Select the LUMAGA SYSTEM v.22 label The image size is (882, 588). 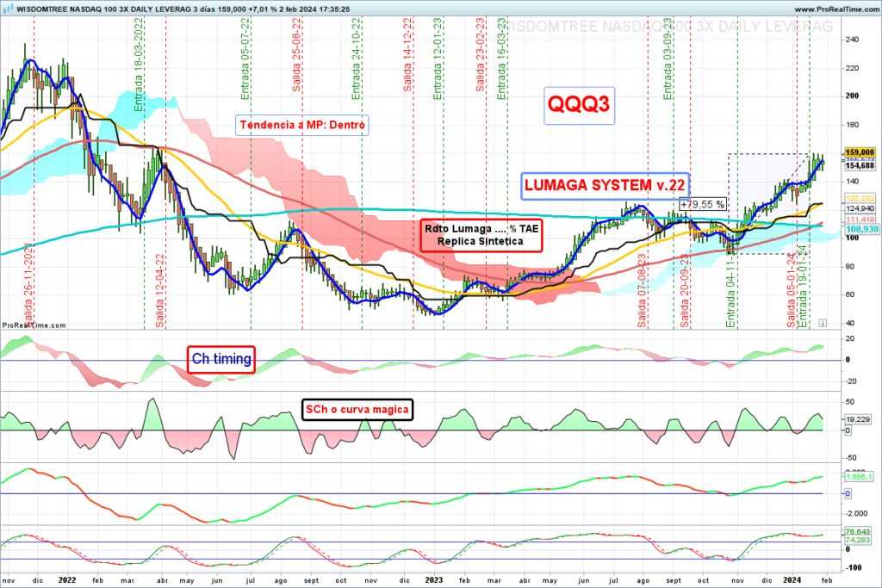(605, 185)
